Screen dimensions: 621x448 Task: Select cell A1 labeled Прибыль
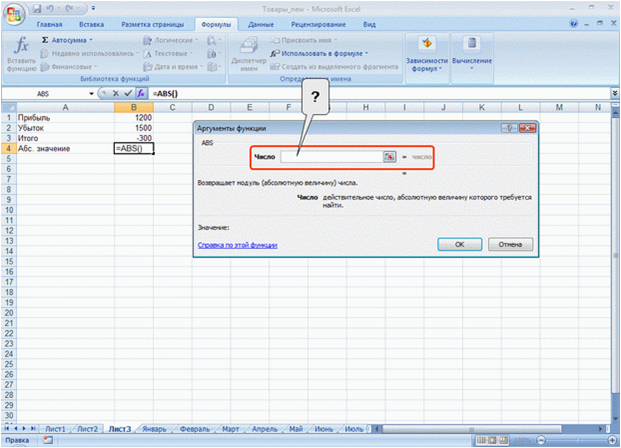(65, 118)
